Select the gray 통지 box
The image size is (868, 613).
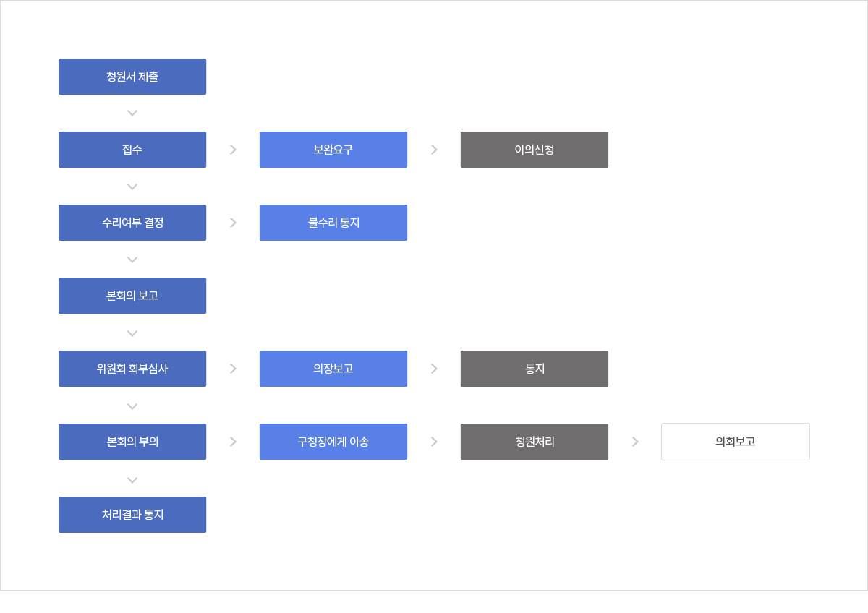pyautogui.click(x=535, y=369)
